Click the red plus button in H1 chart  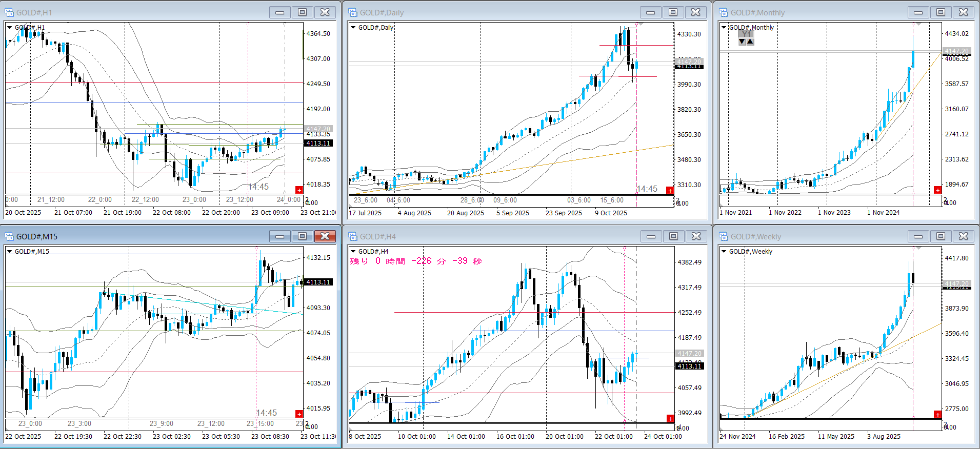[299, 190]
